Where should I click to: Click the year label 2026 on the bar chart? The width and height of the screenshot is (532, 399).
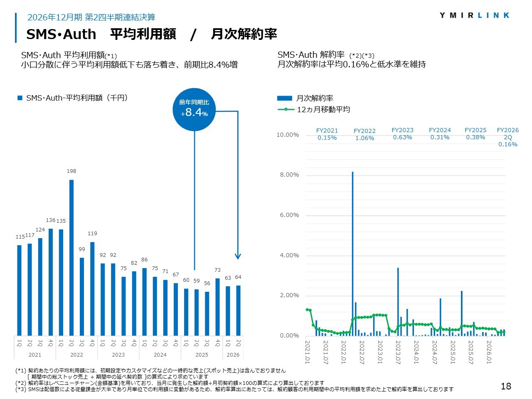233,355
